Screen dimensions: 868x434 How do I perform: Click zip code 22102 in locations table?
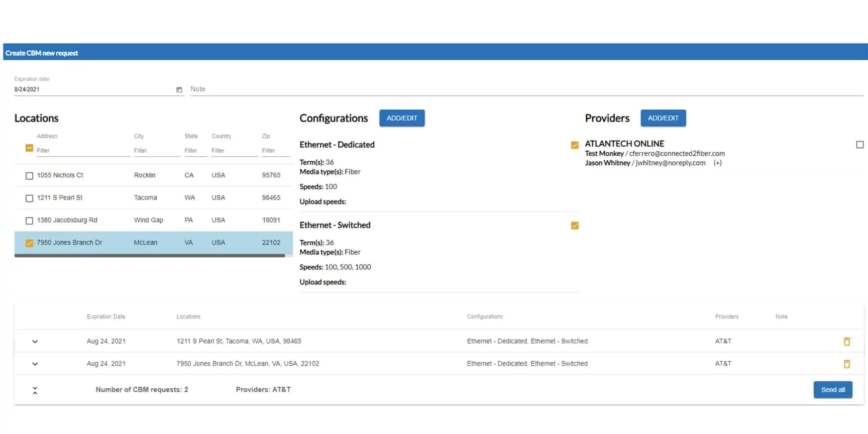point(271,243)
